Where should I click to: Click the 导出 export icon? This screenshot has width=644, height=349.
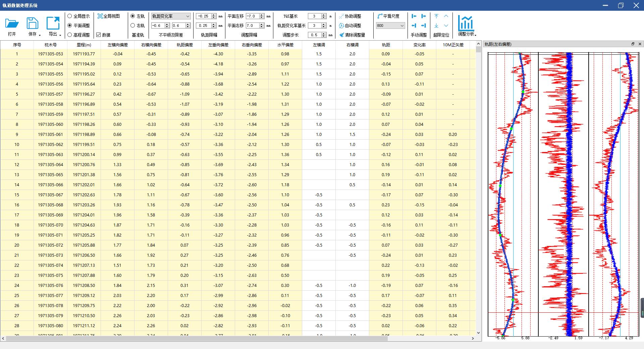pos(53,23)
